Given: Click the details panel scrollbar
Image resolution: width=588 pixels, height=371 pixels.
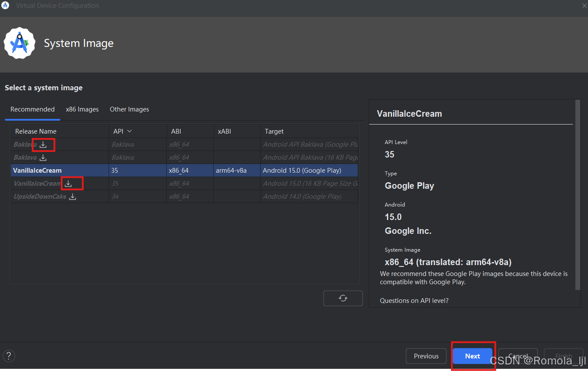Looking at the screenshot, I should coord(578,195).
